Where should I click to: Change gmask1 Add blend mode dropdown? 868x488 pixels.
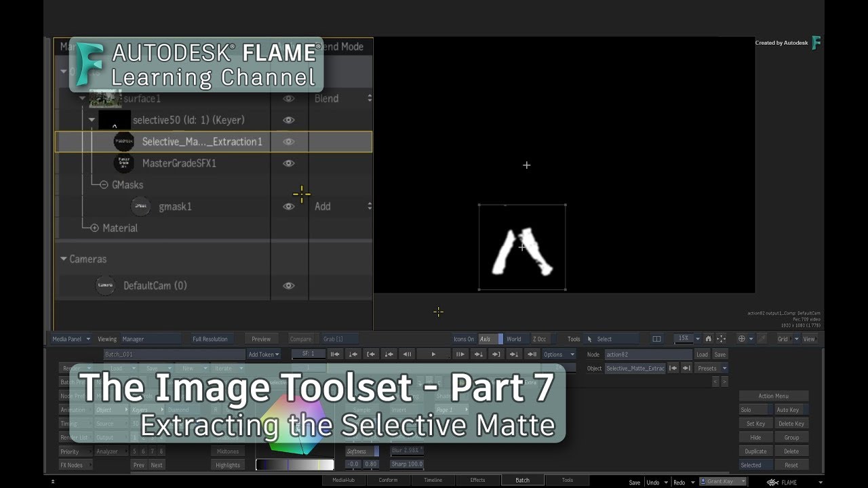coord(342,206)
